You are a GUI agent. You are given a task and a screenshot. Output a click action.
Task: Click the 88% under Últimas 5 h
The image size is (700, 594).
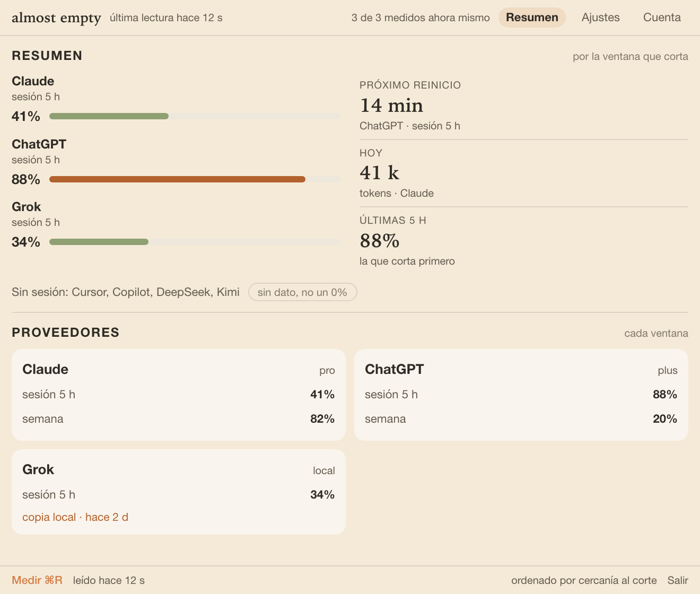(380, 241)
